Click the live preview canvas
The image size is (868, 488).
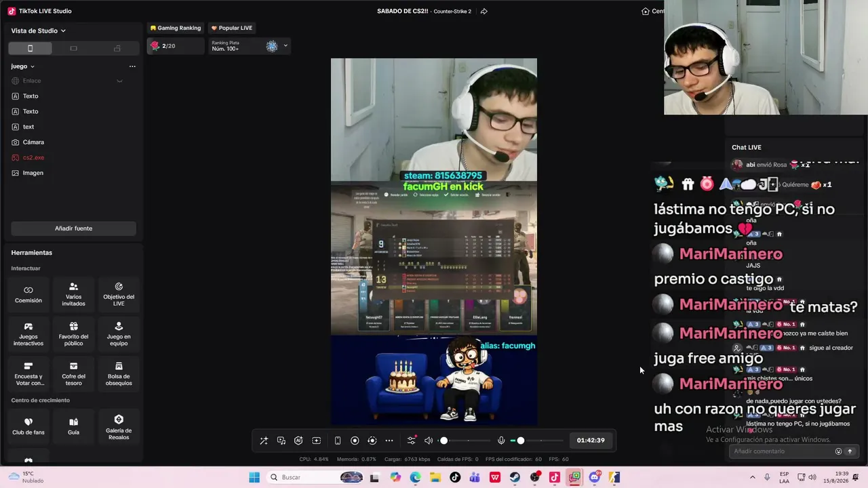click(x=434, y=242)
